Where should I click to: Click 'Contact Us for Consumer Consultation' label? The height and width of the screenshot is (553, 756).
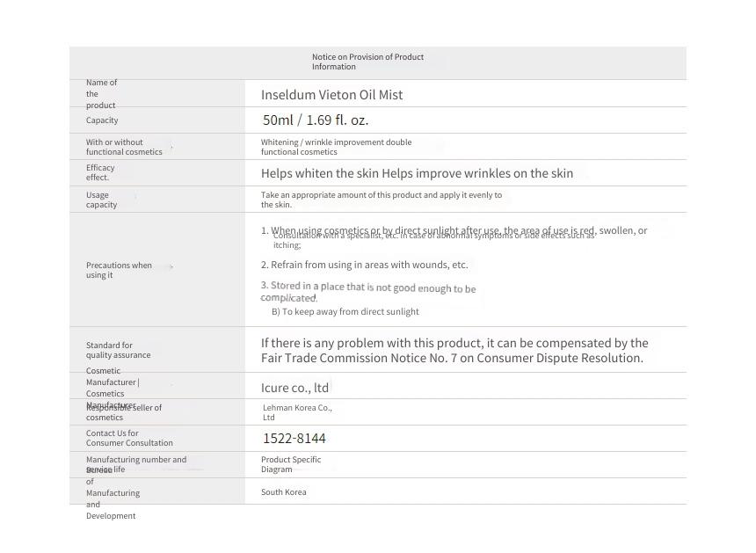tap(129, 438)
